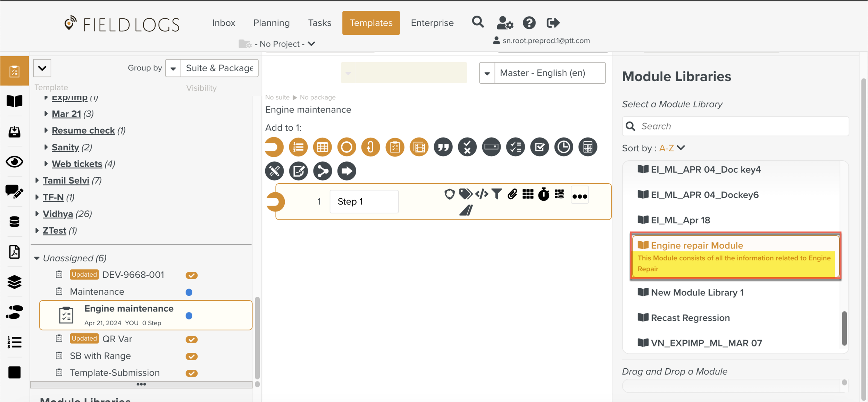Add a table element to step
868x402 pixels.
tap(322, 147)
